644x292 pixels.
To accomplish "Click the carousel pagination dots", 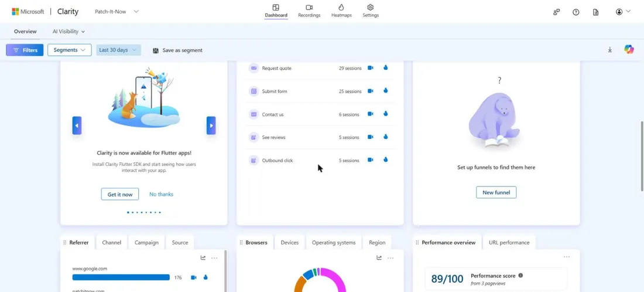I will 144,212.
